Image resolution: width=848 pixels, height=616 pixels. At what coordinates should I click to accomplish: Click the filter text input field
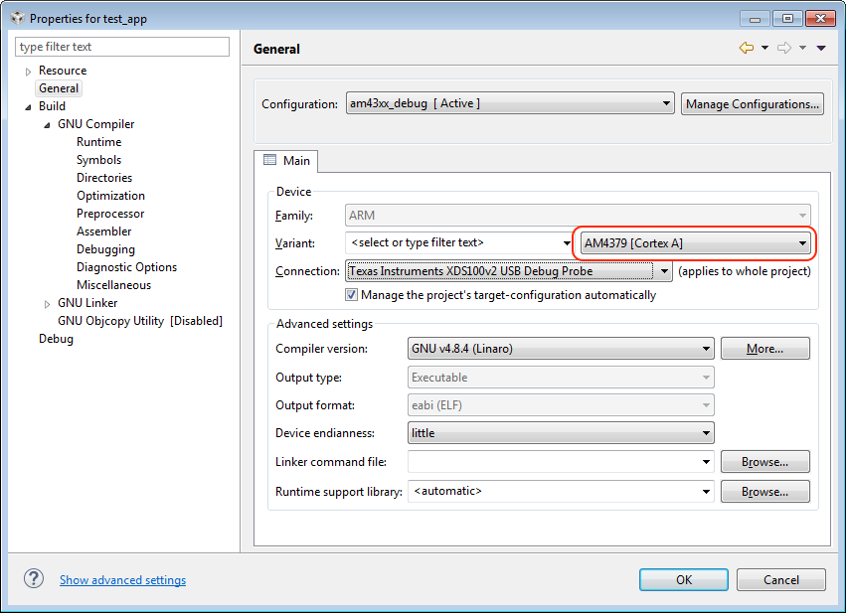(122, 47)
